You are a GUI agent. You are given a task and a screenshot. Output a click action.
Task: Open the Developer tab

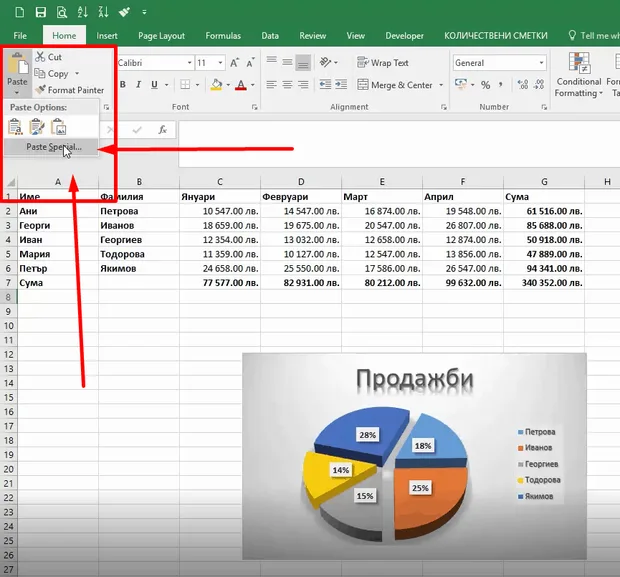[x=405, y=36]
